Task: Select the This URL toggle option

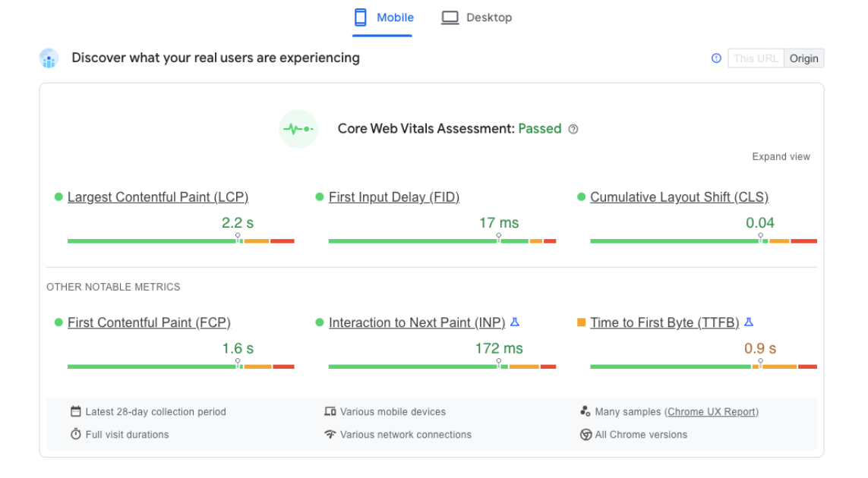Action: coord(756,58)
